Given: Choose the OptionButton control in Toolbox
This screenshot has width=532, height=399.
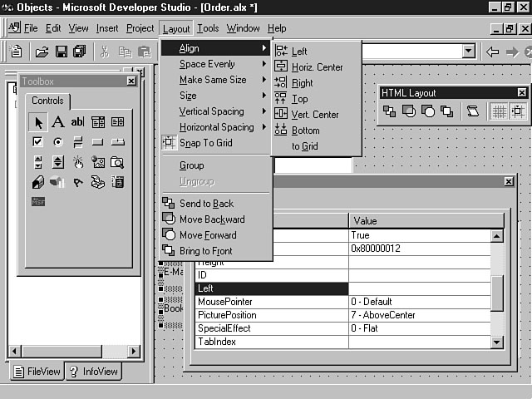Looking at the screenshot, I should pos(57,142).
